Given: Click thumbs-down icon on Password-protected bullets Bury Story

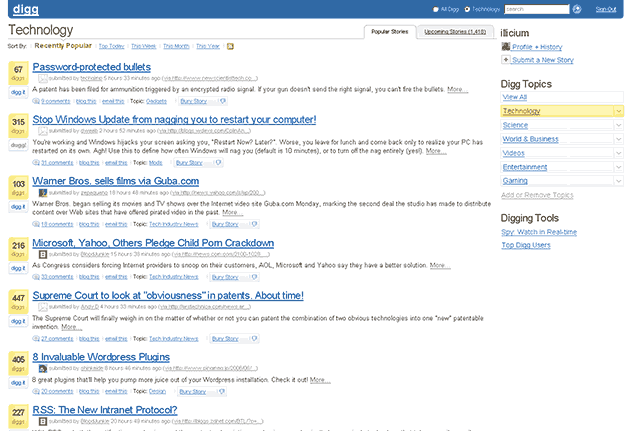Looking at the screenshot, I should (x=222, y=101).
